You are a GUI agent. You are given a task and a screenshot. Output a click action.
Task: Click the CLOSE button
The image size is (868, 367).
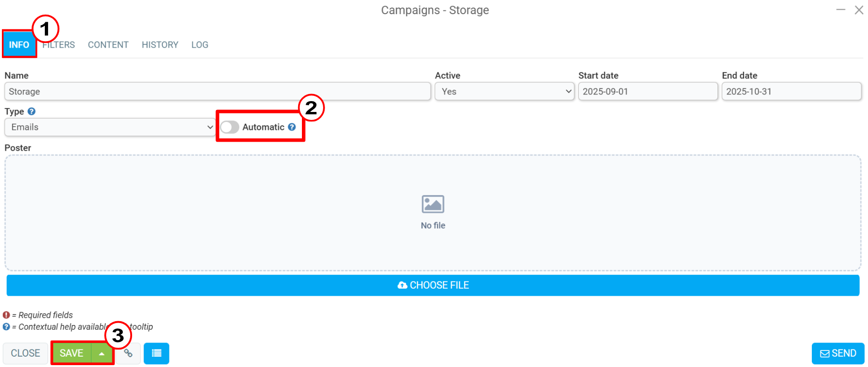tap(25, 353)
